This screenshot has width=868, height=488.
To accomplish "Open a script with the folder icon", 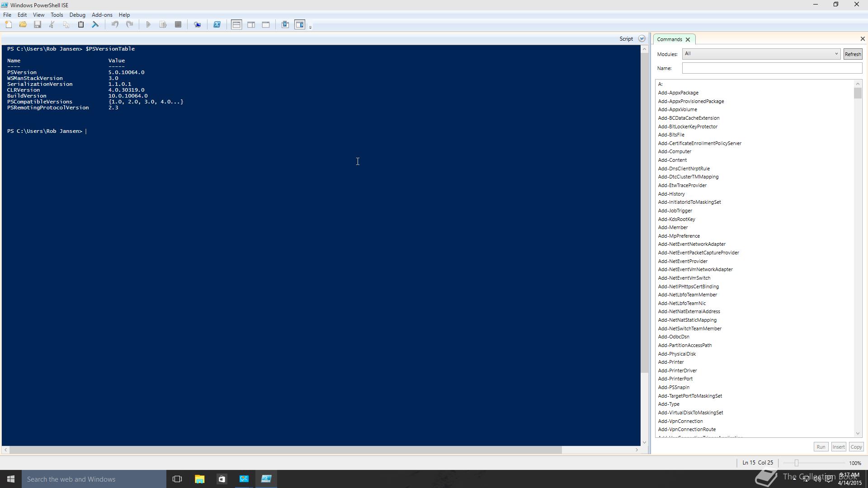I will click(x=23, y=25).
